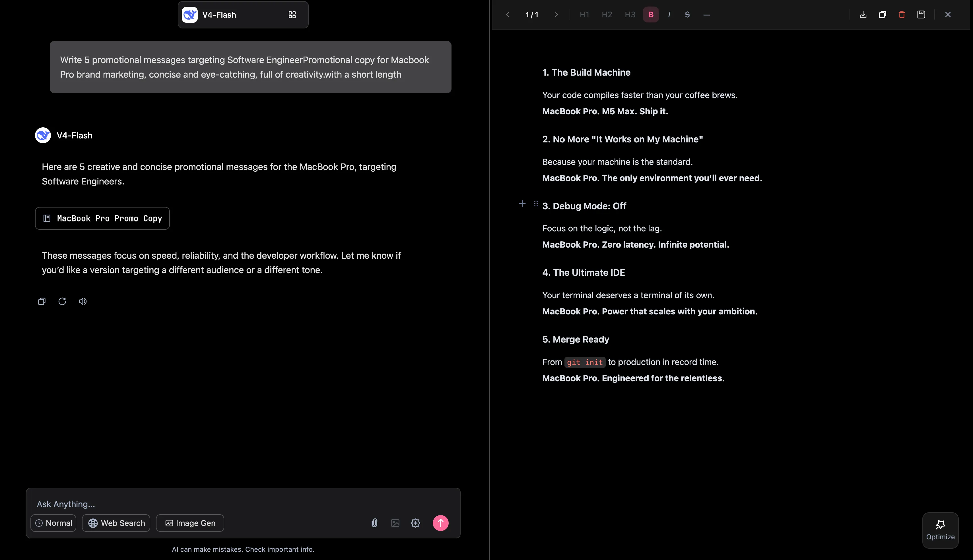
Task: Open the V4-Flash model selector dropdown
Action: pyautogui.click(x=243, y=14)
